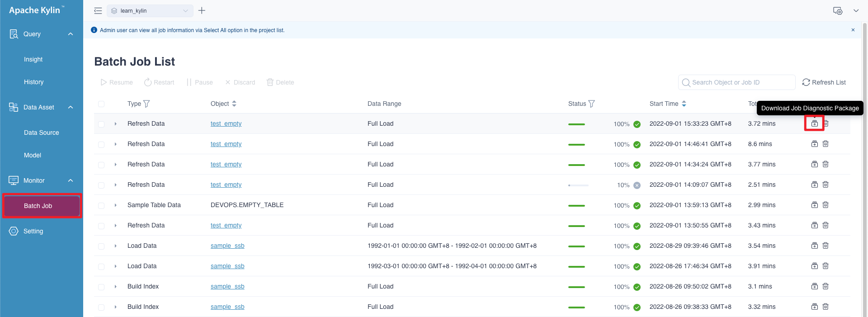
Task: Select checkbox for job at 10% progress
Action: 101,185
